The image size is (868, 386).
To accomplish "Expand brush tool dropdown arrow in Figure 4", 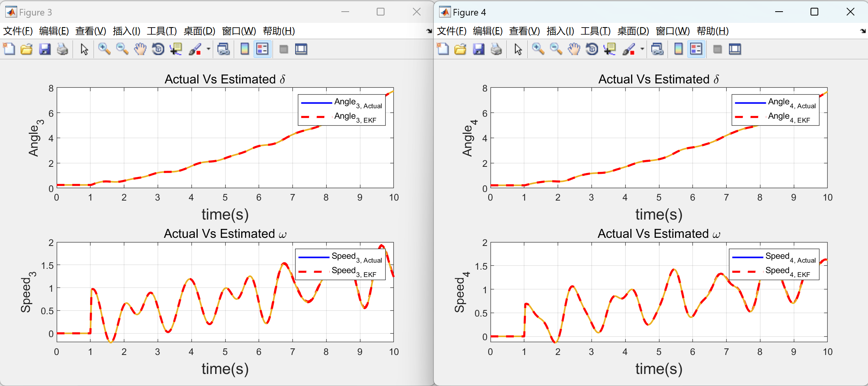I will click(642, 49).
